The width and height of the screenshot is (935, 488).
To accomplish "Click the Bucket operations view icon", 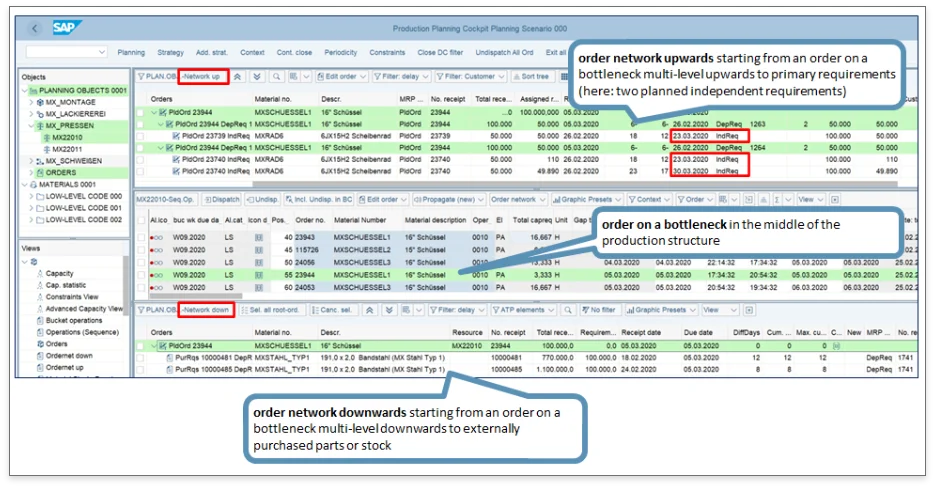I will [x=40, y=320].
